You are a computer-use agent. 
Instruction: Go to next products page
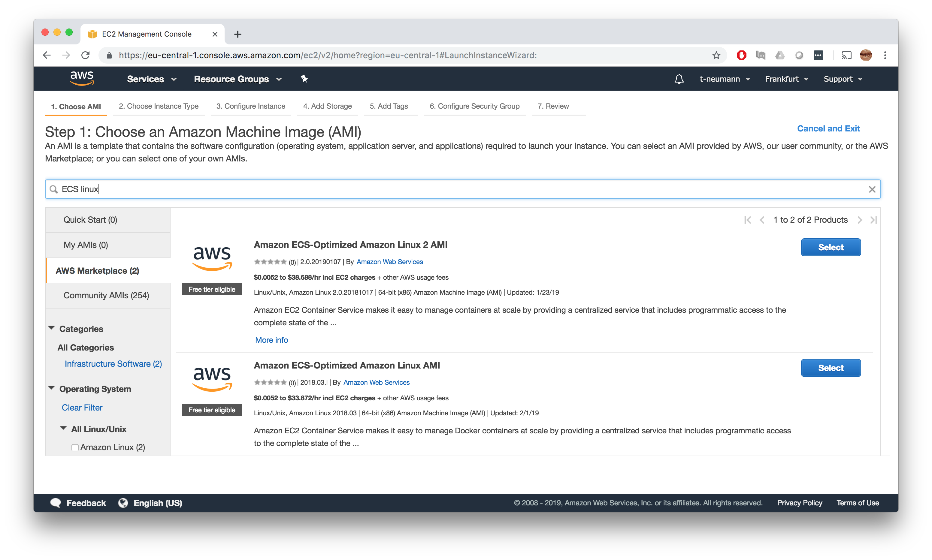pos(860,220)
